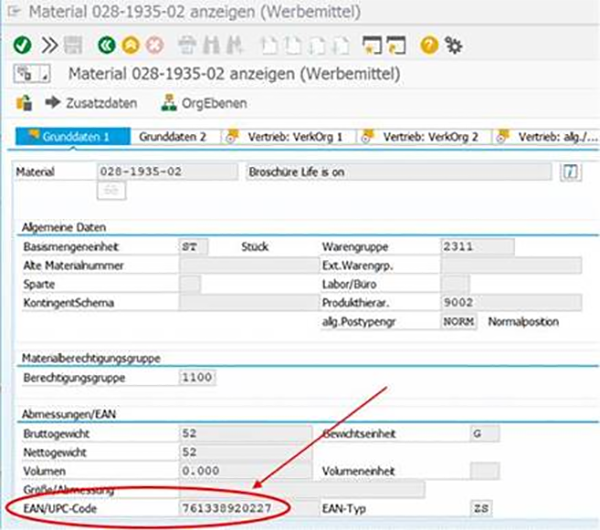Open OrgEbenen organizational levels
This screenshot has height=530, width=600.
coord(204,103)
